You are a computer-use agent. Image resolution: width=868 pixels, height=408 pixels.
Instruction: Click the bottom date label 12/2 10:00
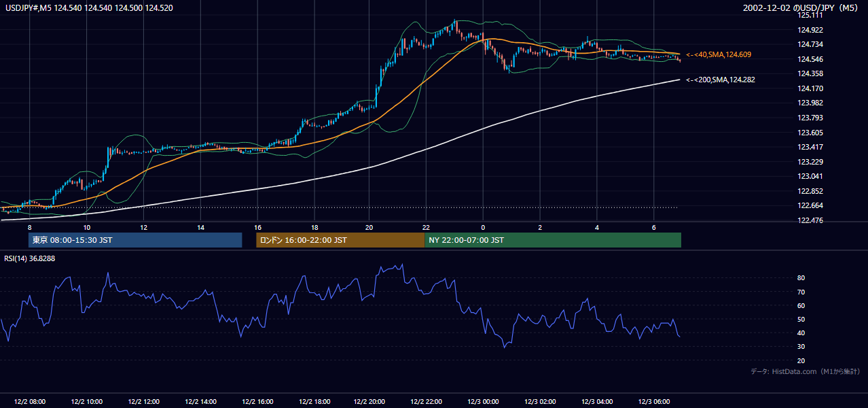pyautogui.click(x=86, y=401)
